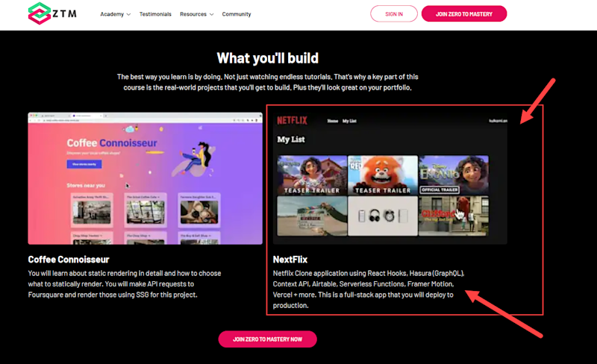Click the blue button in Coffee Connoisseur preview
Viewport: 597px width, 364px height.
click(84, 164)
